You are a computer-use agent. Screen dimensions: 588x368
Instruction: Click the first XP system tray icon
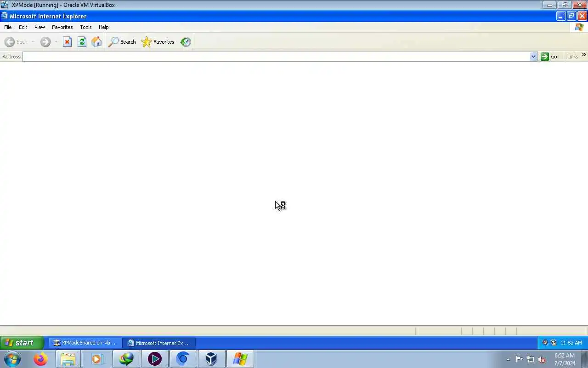pyautogui.click(x=545, y=343)
